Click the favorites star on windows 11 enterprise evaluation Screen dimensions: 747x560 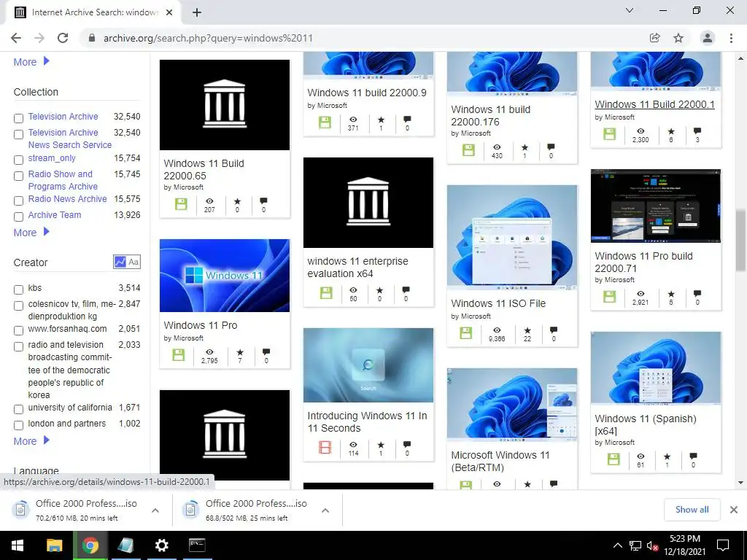379,290
